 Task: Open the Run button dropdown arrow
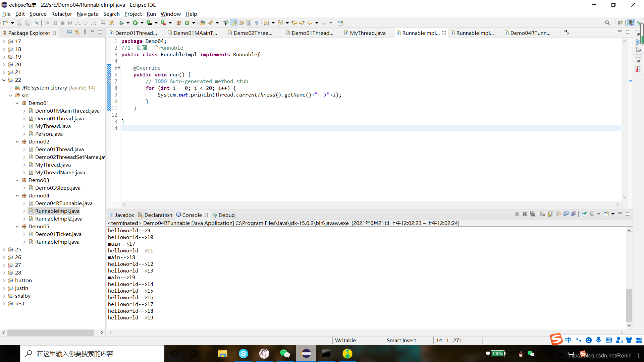pyautogui.click(x=142, y=23)
